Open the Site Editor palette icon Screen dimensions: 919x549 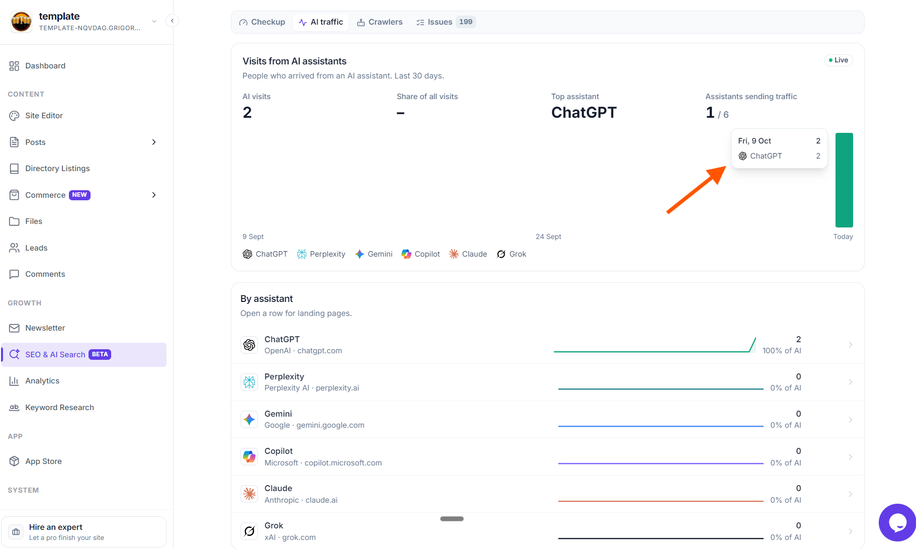14,115
